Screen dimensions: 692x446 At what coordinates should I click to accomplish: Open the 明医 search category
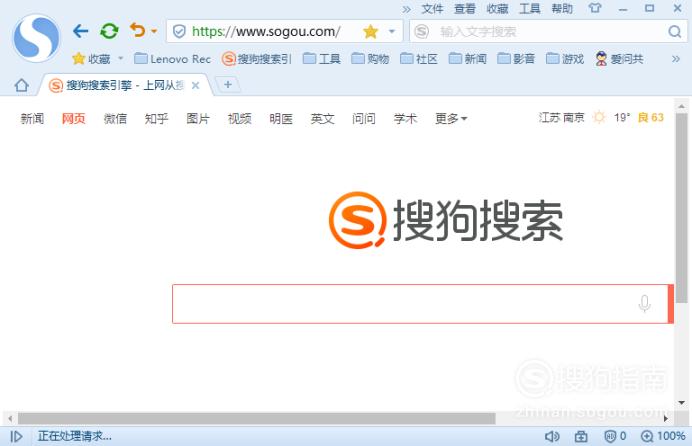(281, 118)
